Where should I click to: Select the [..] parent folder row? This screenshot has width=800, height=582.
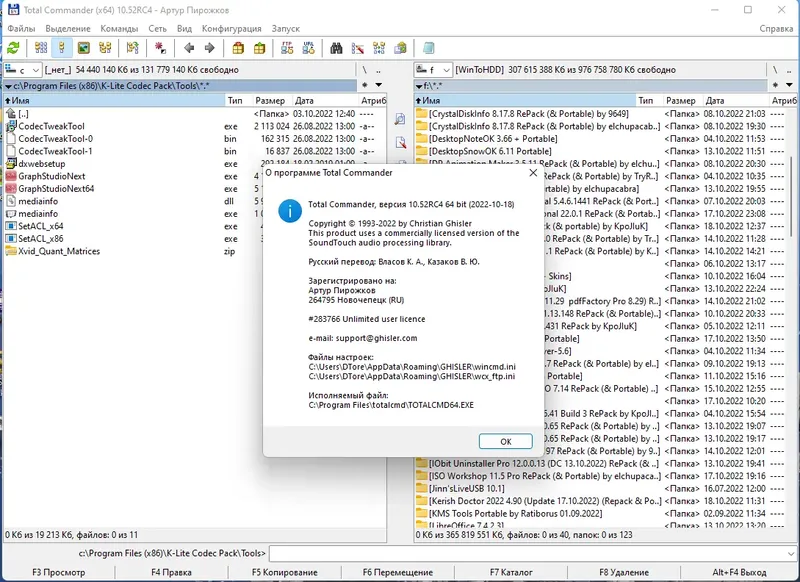click(x=194, y=114)
